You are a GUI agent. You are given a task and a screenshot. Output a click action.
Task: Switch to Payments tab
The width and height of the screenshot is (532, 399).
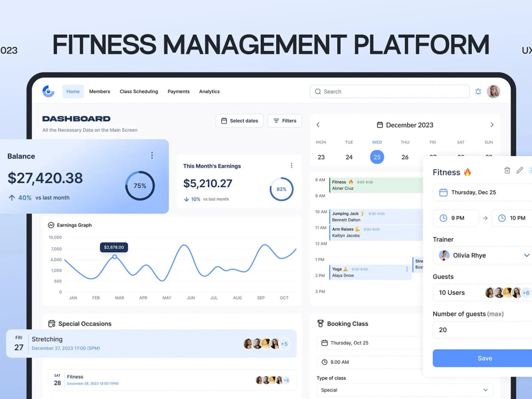(178, 92)
